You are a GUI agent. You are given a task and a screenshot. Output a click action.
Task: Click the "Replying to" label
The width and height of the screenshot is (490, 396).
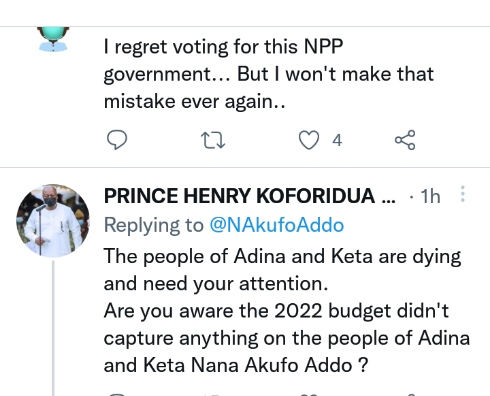click(x=154, y=225)
